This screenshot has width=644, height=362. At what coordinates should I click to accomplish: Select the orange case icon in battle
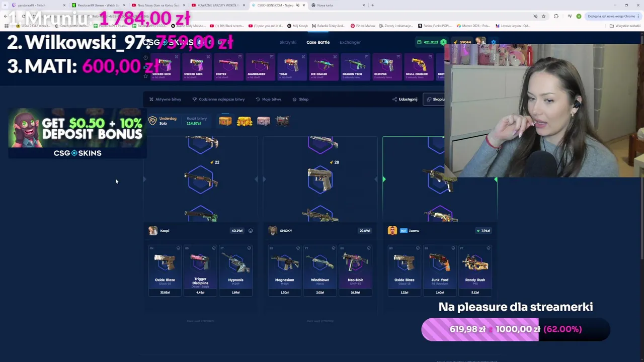pyautogui.click(x=225, y=121)
